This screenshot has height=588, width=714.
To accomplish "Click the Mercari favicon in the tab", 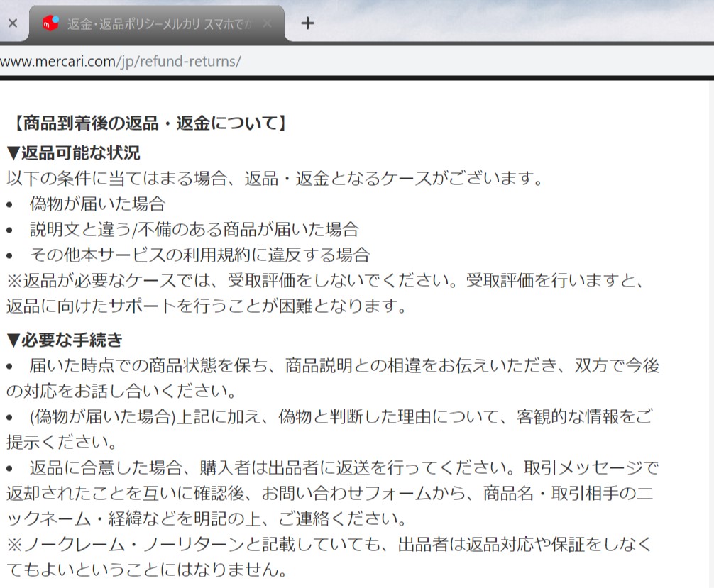I will pyautogui.click(x=50, y=23).
